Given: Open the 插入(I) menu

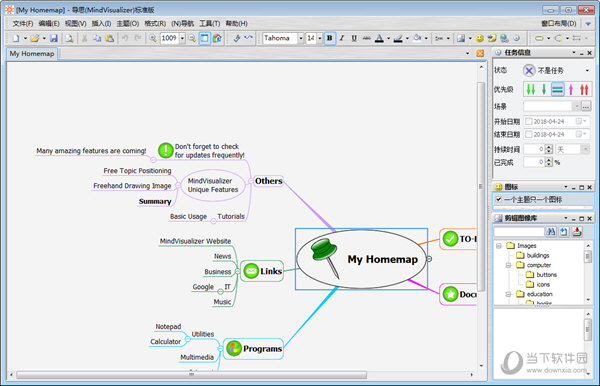Looking at the screenshot, I should point(101,23).
